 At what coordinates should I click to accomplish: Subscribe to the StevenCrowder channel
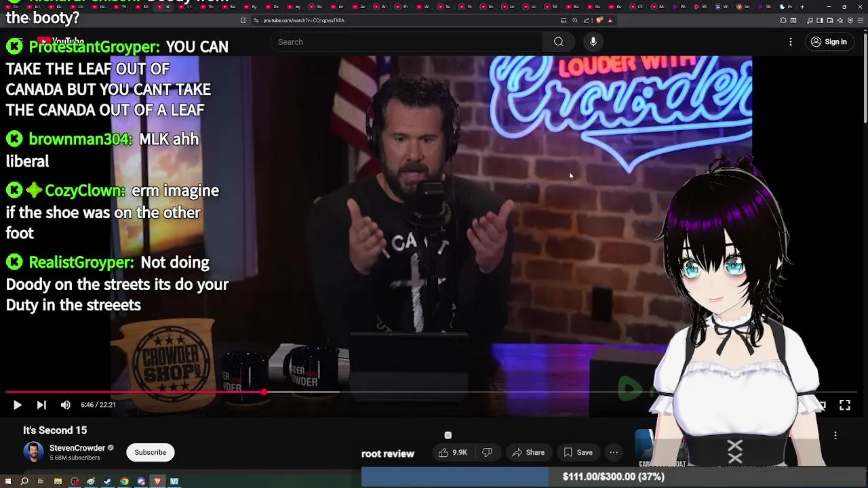(150, 453)
